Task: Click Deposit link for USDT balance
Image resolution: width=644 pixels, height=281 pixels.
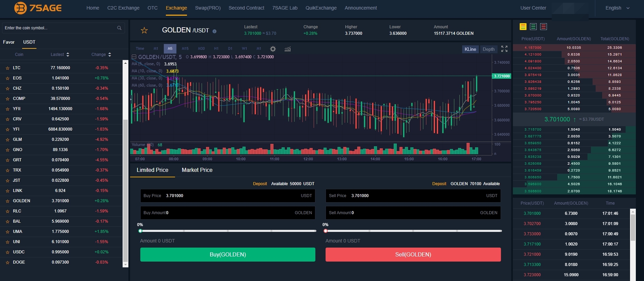Action: click(x=260, y=184)
